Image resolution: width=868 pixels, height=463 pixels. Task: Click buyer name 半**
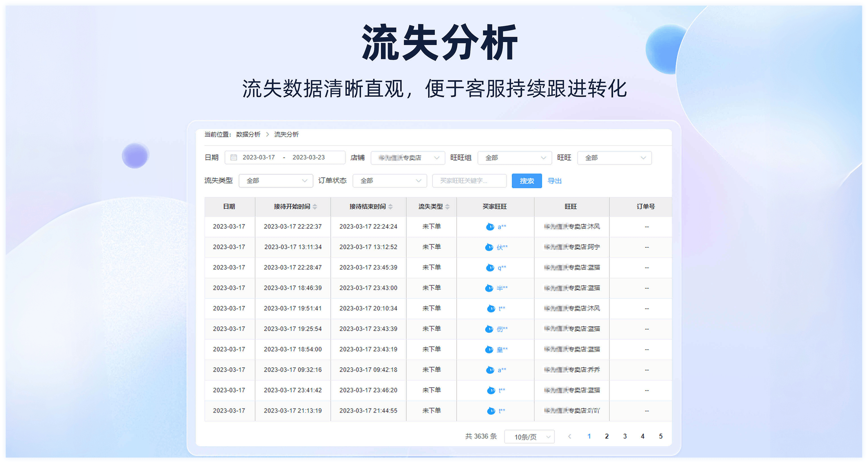coord(502,288)
